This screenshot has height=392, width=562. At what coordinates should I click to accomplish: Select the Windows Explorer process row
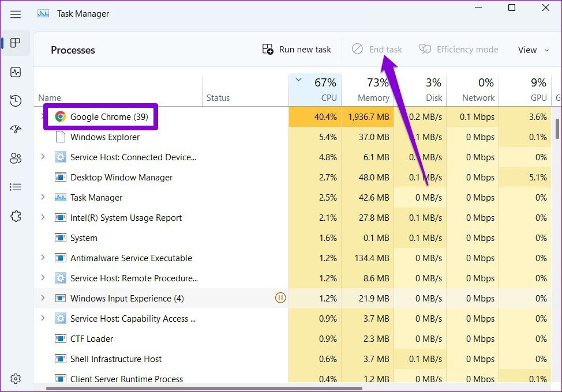(x=105, y=137)
